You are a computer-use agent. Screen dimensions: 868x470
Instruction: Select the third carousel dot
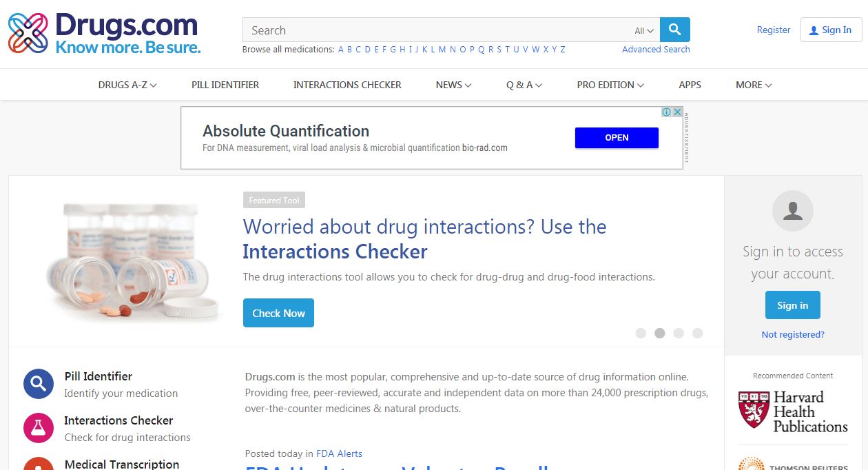click(x=679, y=333)
